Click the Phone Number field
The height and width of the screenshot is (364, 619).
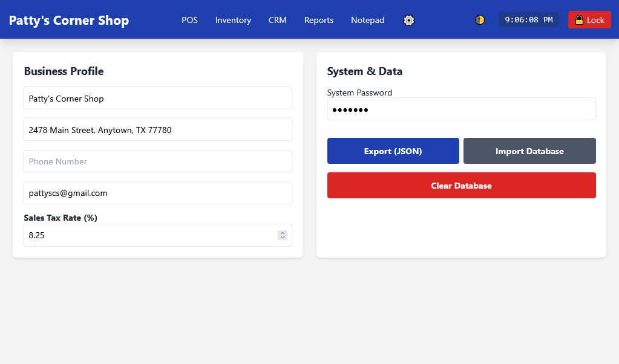(x=157, y=161)
